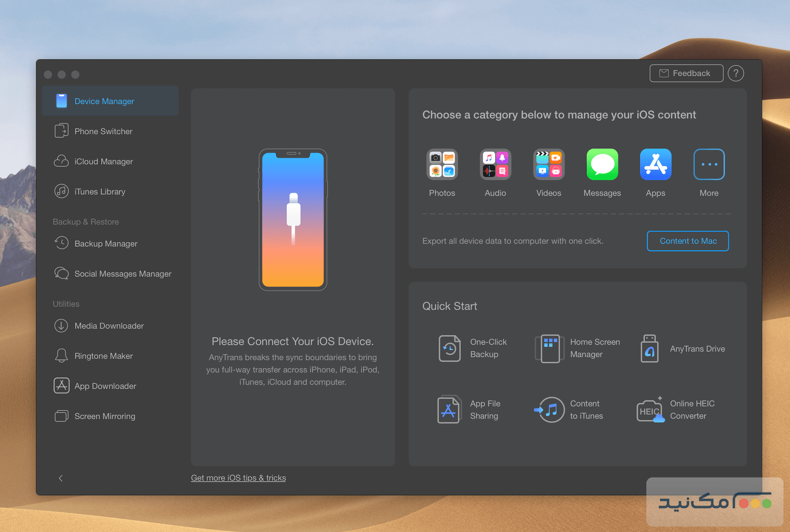Select iCloud Manager in sidebar
The image size is (790, 532).
103,162
